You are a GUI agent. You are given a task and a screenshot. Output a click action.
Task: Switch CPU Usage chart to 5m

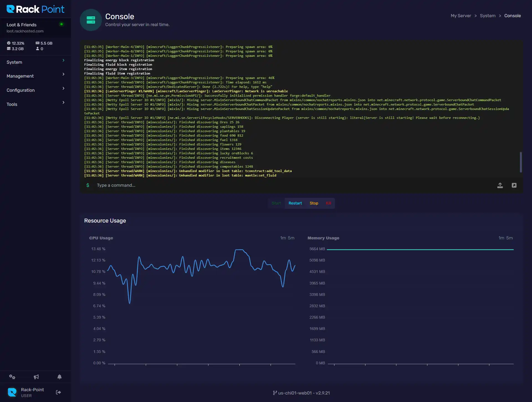tap(291, 238)
